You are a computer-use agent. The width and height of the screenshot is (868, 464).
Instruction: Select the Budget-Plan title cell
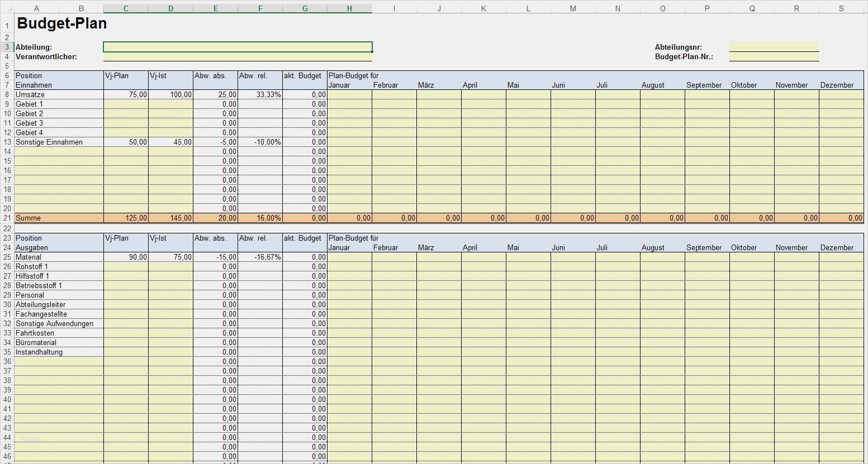pos(61,24)
